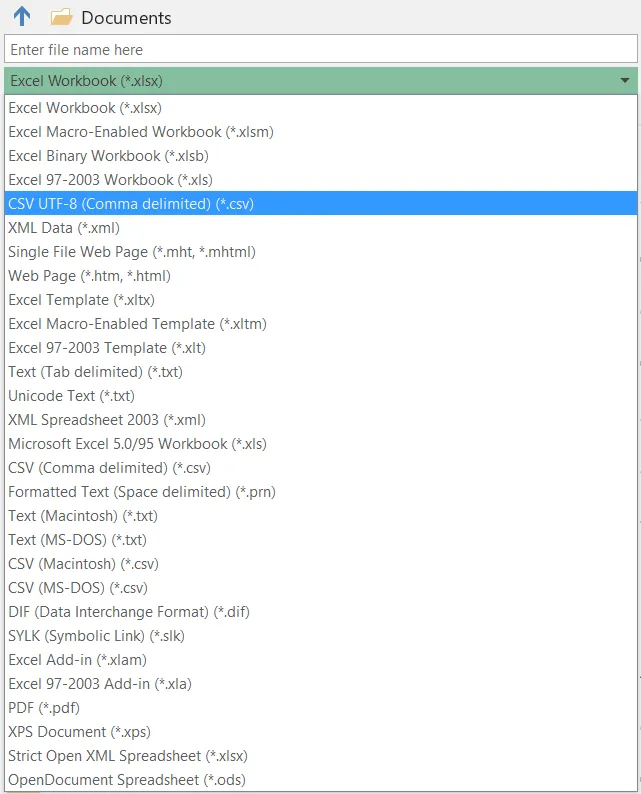The image size is (641, 794).
Task: Choose Microsoft Excel 5.0/95 Workbook
Action: pos(320,444)
